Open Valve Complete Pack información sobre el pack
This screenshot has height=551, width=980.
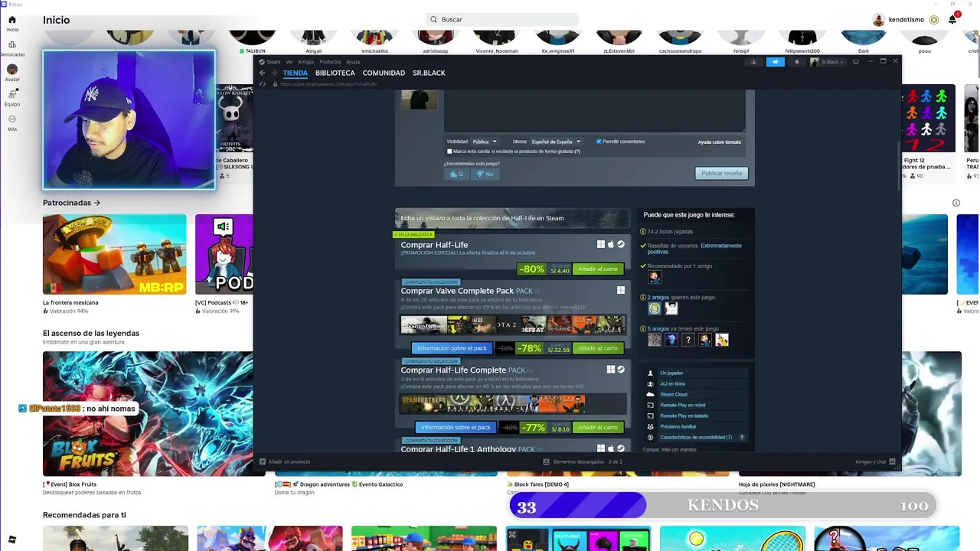[452, 348]
